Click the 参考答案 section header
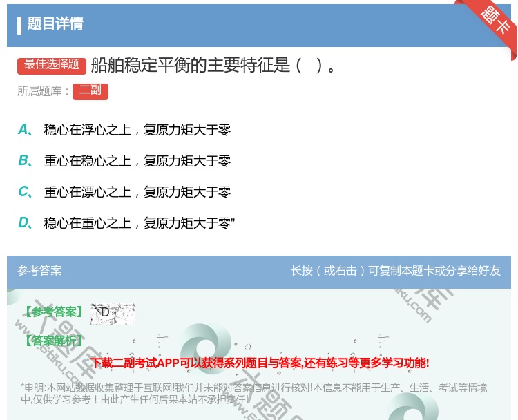The height and width of the screenshot is (420, 518). coord(39,271)
